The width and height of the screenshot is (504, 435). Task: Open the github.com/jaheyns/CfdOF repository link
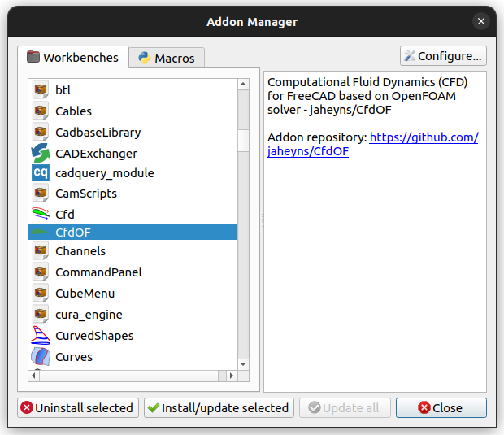373,144
